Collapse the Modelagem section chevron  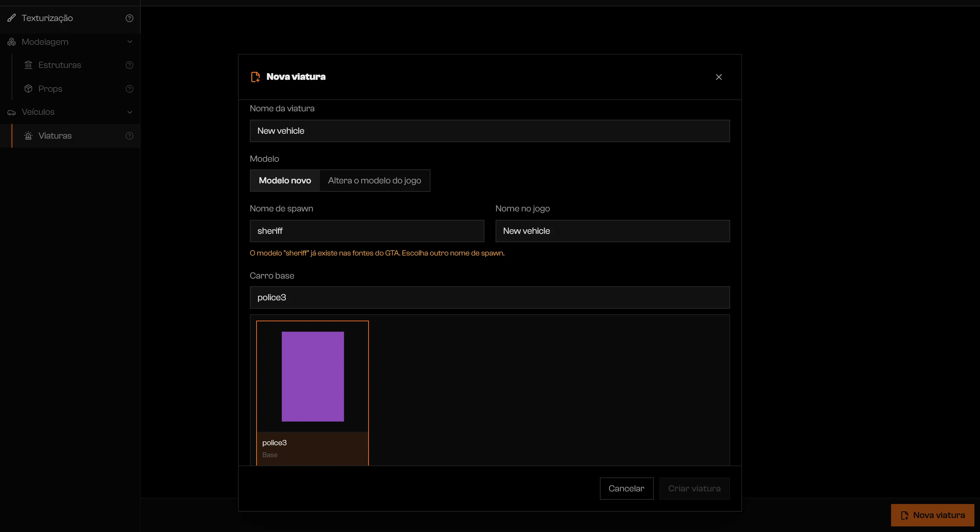130,42
